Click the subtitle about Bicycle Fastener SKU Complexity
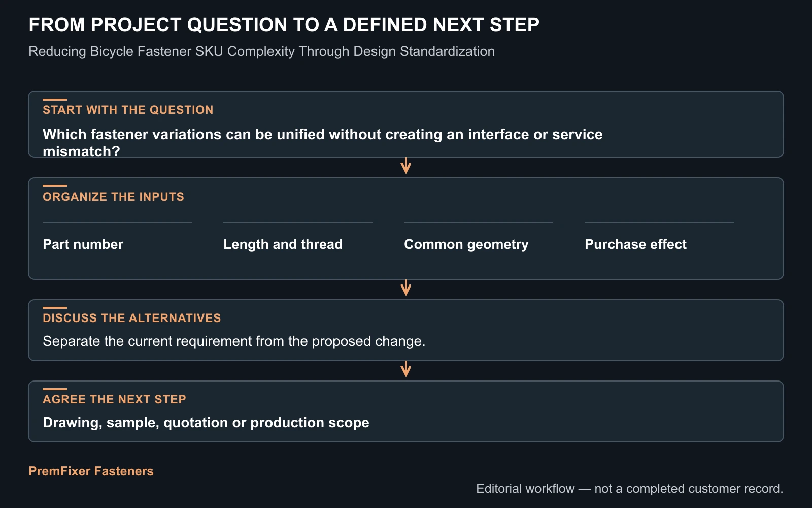Viewport: 812px width, 508px height. click(x=261, y=51)
